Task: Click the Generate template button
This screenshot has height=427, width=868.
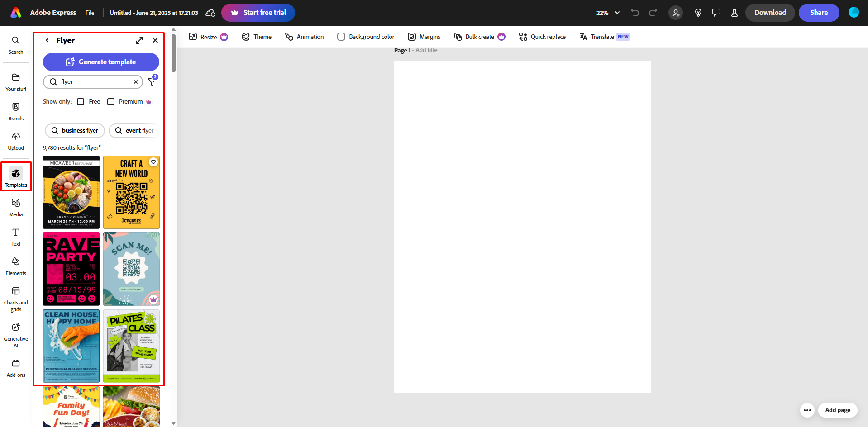Action: click(100, 62)
